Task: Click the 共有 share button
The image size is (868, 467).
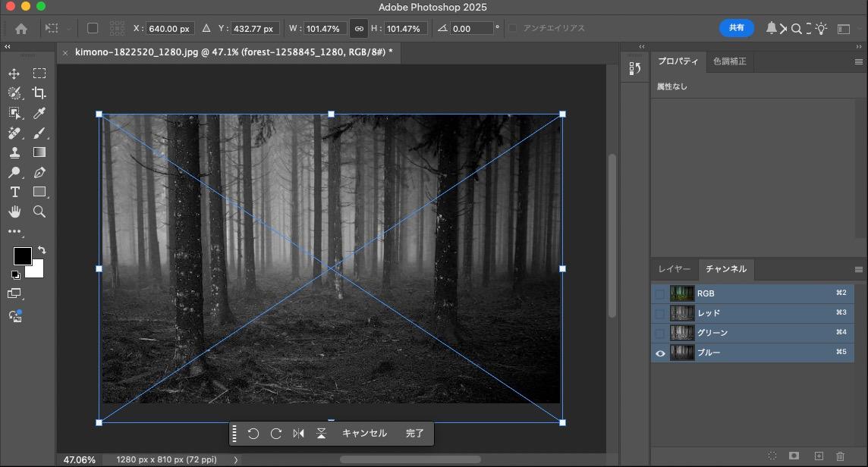Action: pyautogui.click(x=736, y=27)
